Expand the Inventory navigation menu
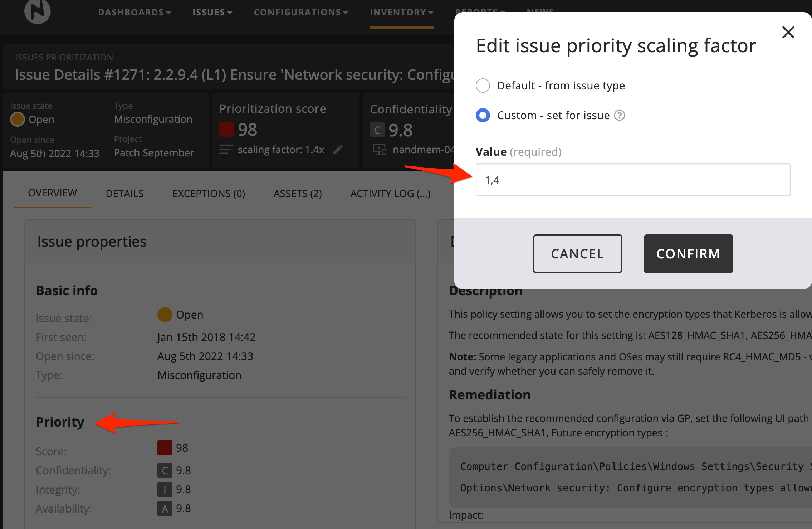Screen dimensions: 812x529 (x=401, y=13)
